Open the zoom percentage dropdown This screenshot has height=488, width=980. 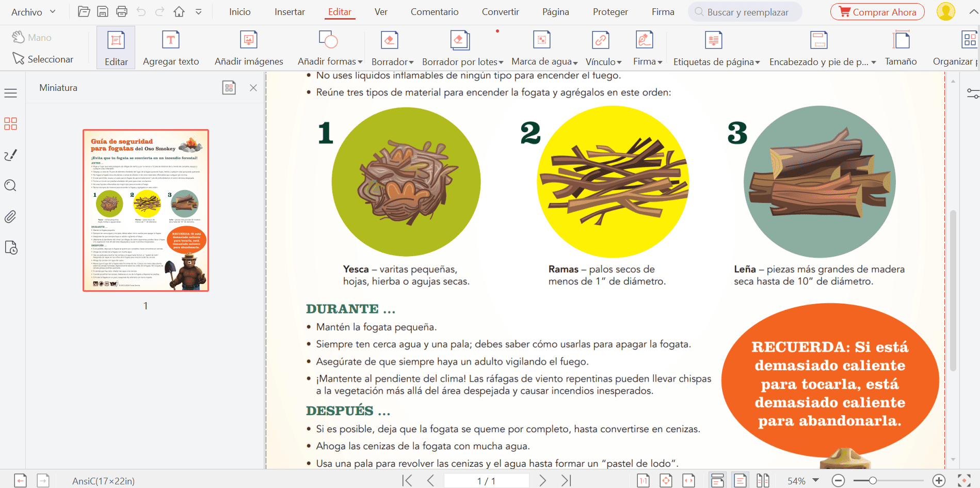802,481
